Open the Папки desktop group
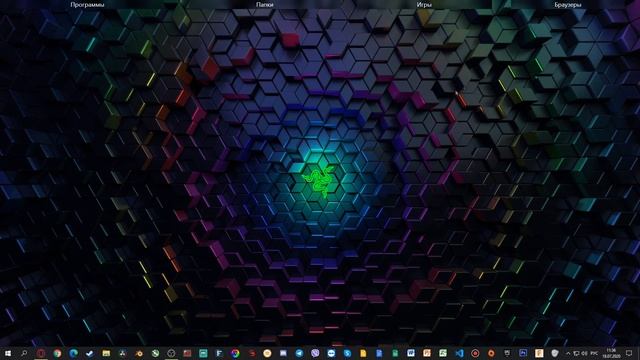Image resolution: width=640 pixels, height=360 pixels. click(x=264, y=5)
